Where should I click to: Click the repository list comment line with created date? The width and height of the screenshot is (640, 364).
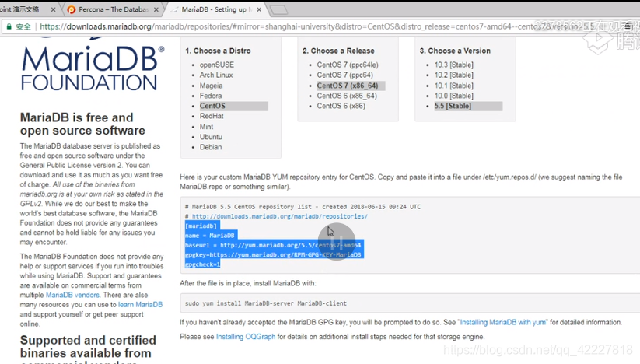[x=303, y=207]
